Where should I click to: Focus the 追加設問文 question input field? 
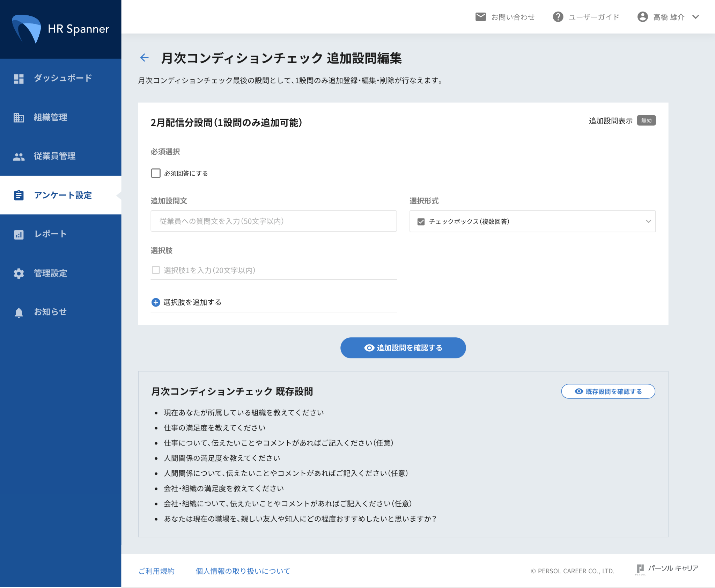tap(273, 221)
